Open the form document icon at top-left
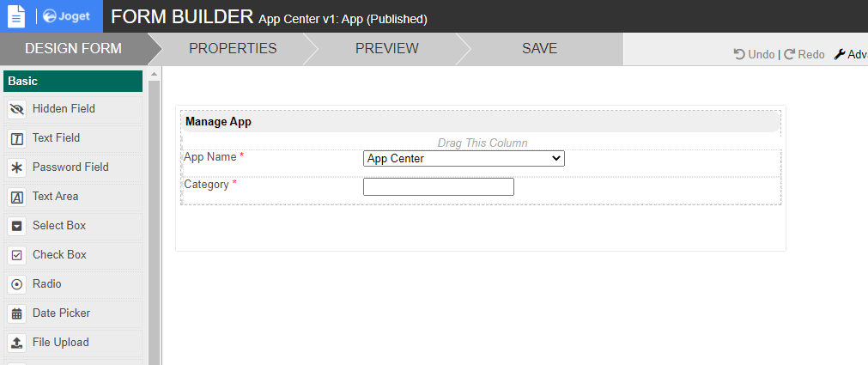 [16, 16]
